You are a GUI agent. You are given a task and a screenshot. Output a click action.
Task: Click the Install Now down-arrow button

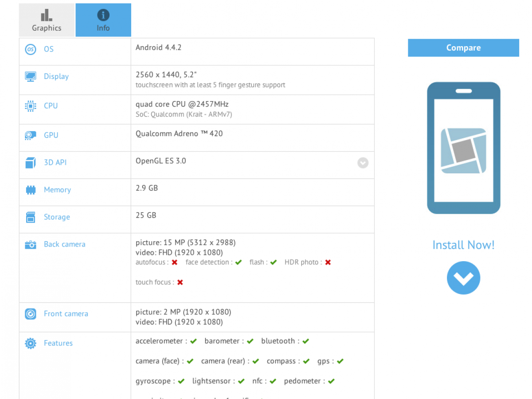point(463,278)
